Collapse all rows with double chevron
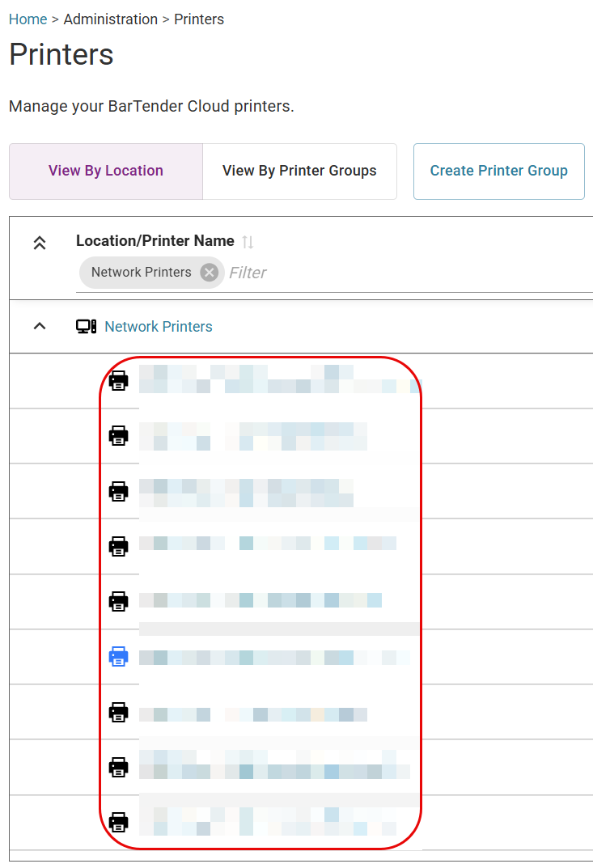This screenshot has height=868, width=593. (39, 243)
